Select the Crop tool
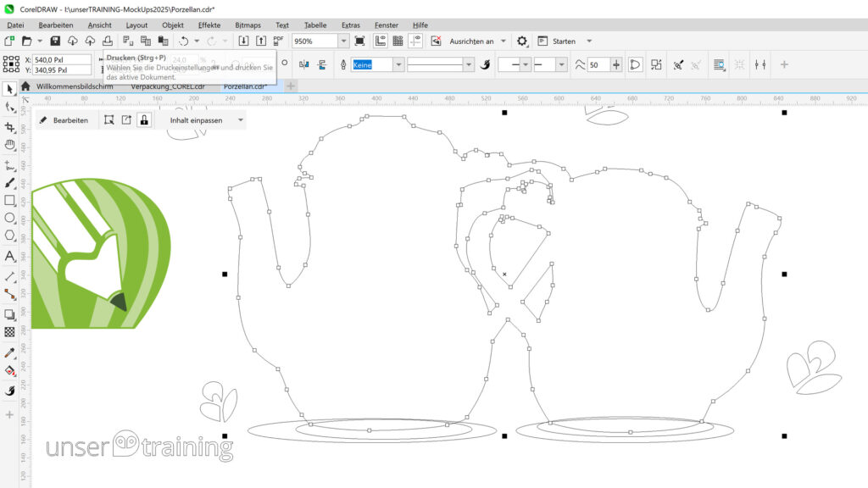The width and height of the screenshot is (868, 488). (x=9, y=127)
